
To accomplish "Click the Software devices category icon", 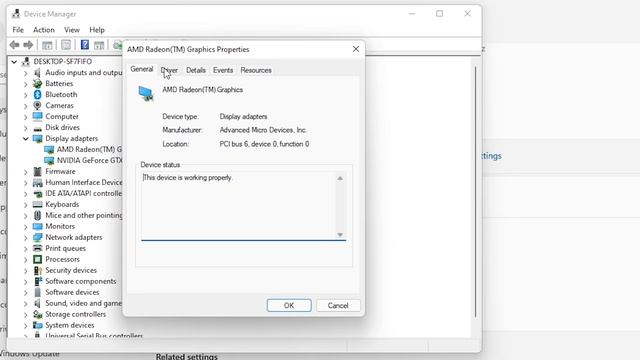I will (x=38, y=292).
